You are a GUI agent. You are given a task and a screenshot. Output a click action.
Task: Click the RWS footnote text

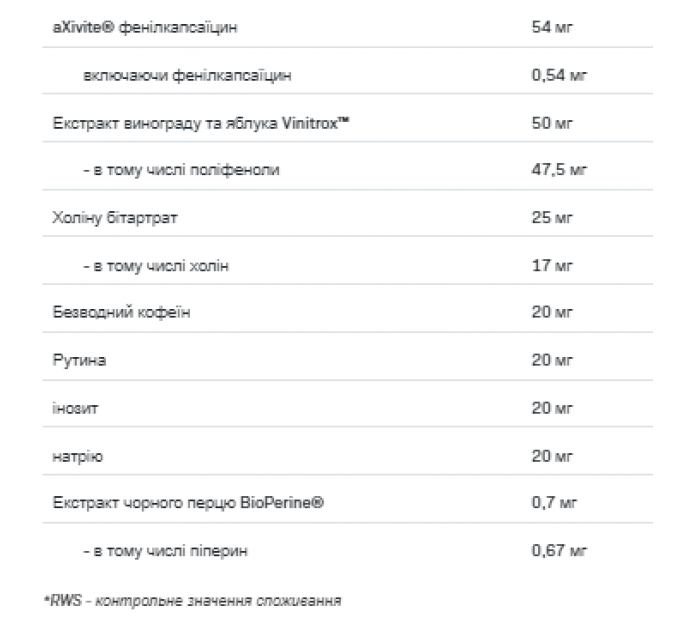(193, 601)
